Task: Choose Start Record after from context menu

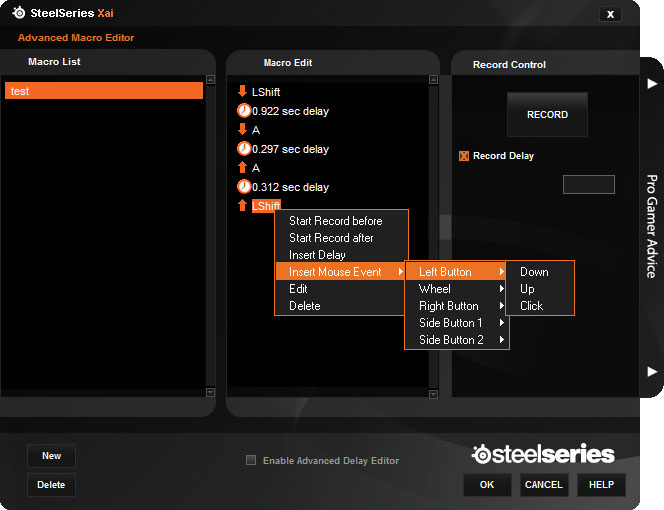Action: [331, 238]
